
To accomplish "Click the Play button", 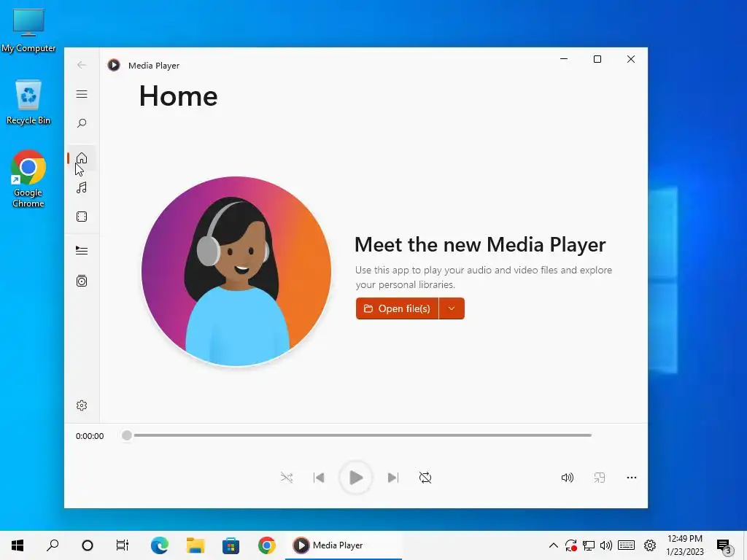I will click(x=355, y=477).
